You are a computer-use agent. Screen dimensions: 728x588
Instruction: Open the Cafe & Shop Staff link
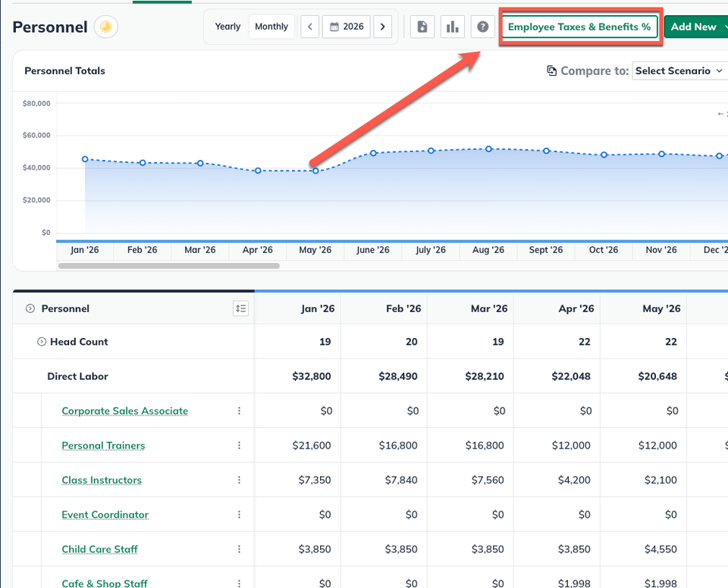coord(105,583)
